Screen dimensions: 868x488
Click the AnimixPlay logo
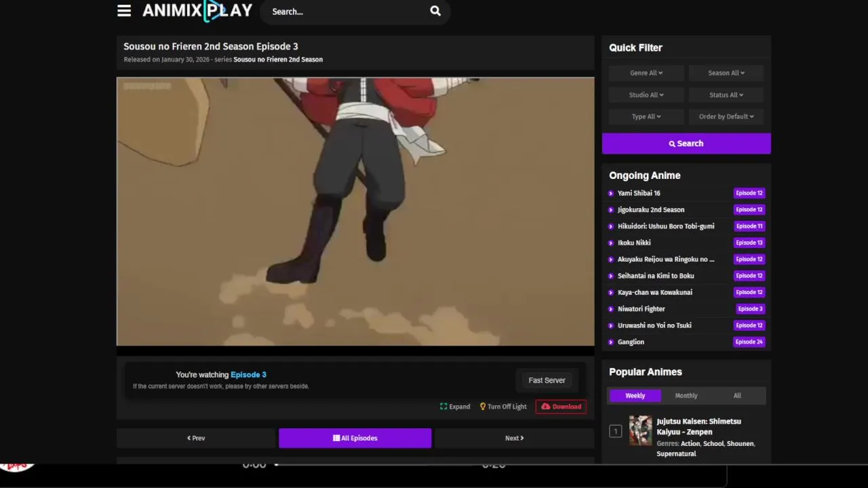(x=197, y=11)
